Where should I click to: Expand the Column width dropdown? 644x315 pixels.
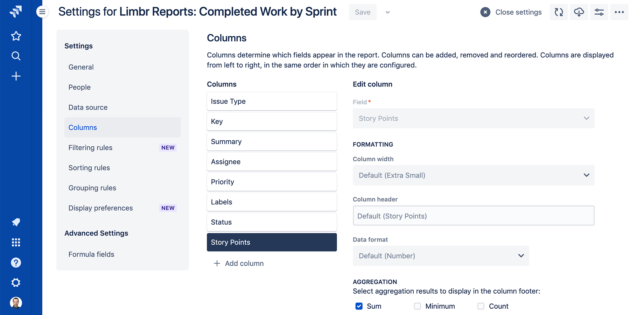(x=473, y=175)
